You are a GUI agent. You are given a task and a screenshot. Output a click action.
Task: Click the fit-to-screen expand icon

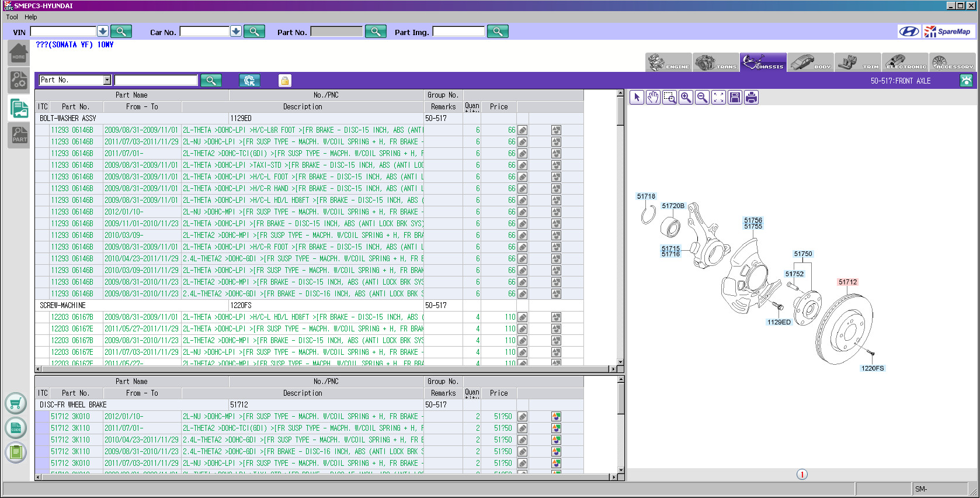(718, 98)
